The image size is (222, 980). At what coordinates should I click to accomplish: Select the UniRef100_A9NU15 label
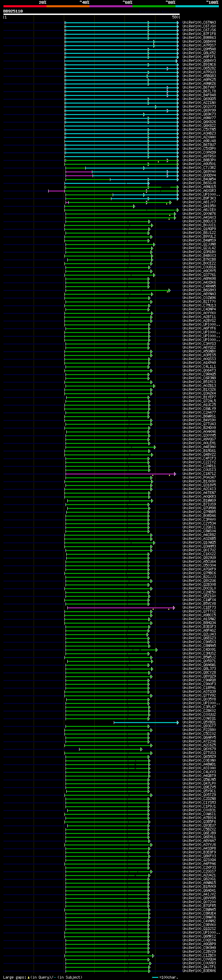click(199, 187)
